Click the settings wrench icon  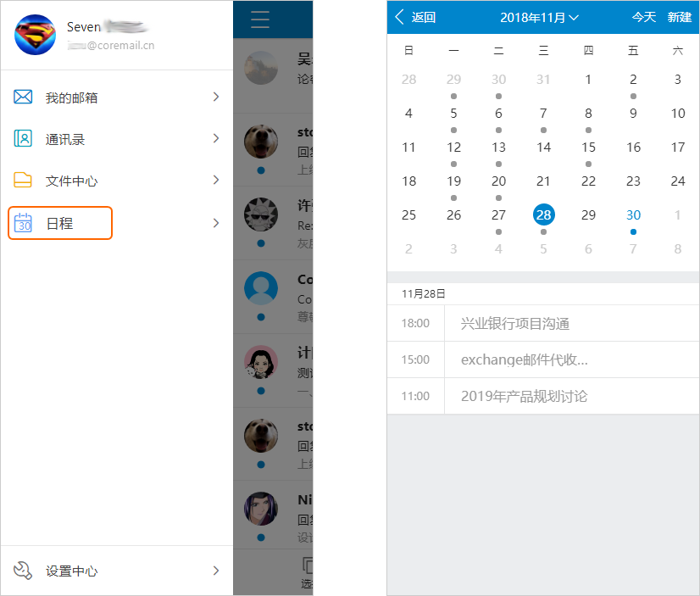[23, 571]
